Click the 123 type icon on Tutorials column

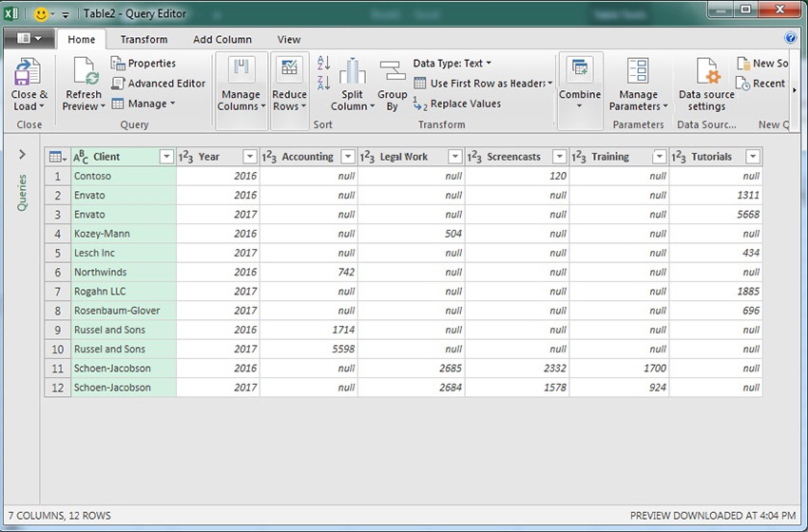[679, 157]
